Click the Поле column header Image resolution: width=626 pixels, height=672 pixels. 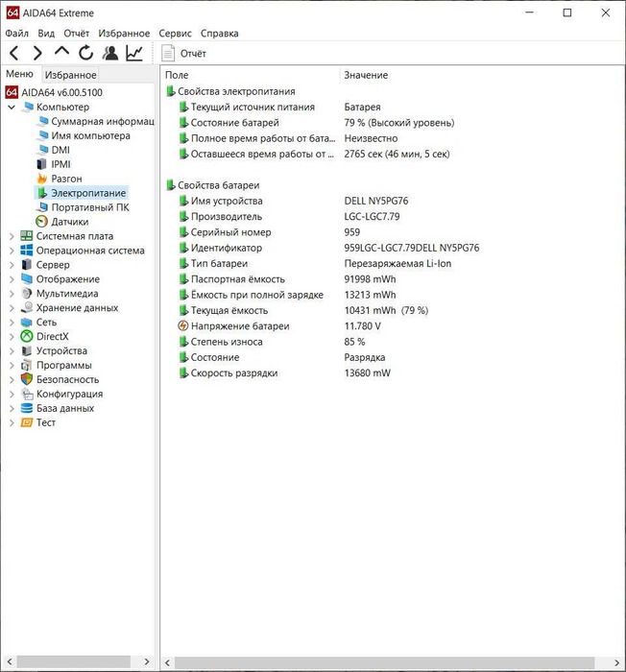pyautogui.click(x=177, y=75)
